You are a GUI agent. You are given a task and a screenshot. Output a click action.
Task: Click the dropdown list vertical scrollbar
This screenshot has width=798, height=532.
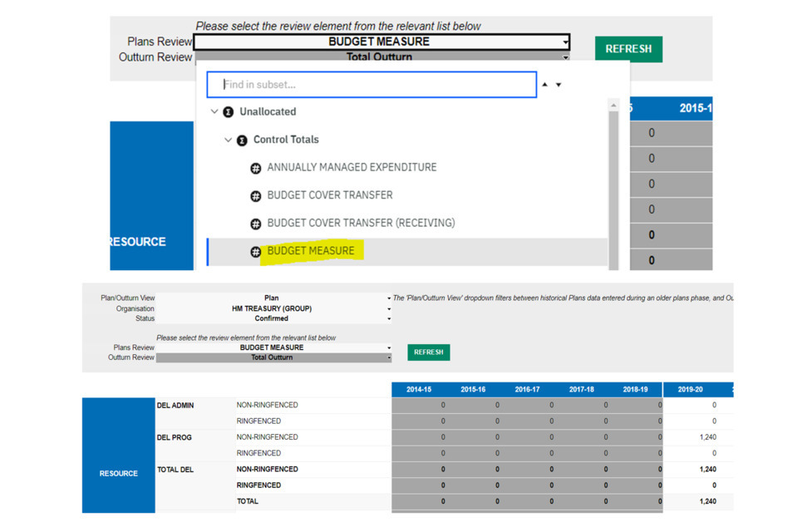click(x=614, y=183)
